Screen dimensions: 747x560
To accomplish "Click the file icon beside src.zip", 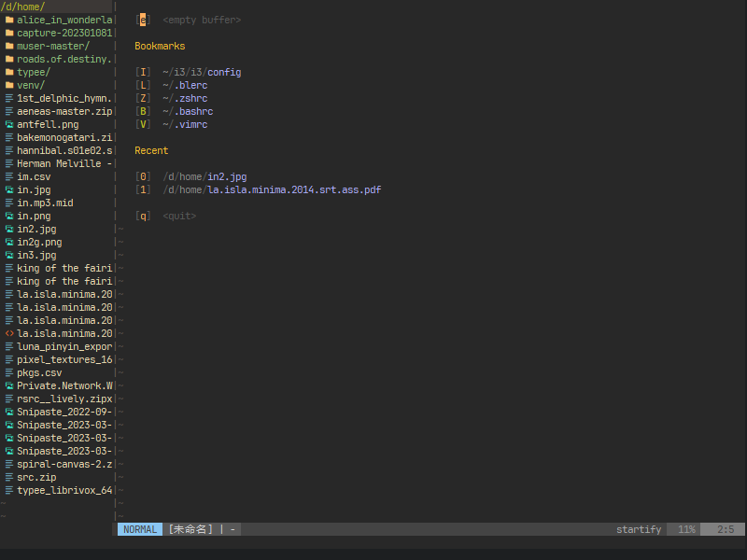I will pyautogui.click(x=9, y=477).
